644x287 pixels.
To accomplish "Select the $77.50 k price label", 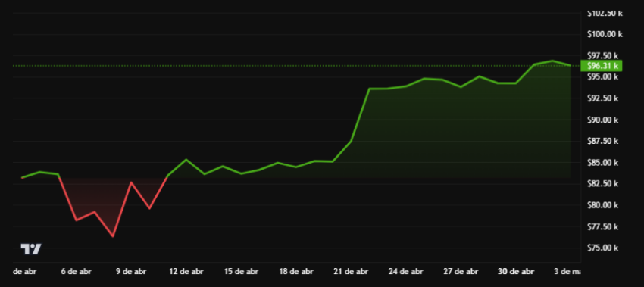I will click(602, 226).
